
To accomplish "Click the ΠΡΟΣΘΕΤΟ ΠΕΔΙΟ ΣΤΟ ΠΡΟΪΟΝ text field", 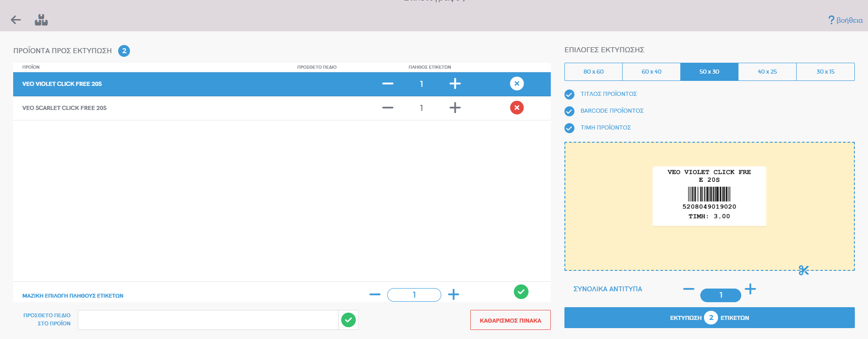I will point(208,320).
